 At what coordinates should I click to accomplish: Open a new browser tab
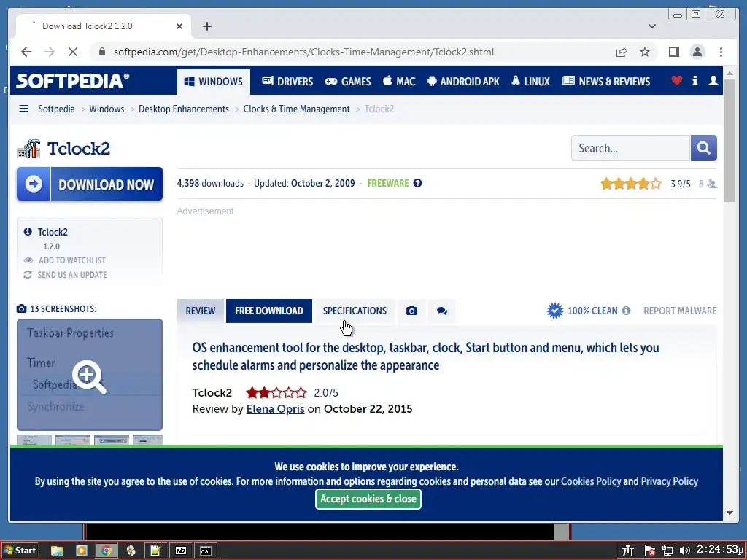(x=206, y=26)
